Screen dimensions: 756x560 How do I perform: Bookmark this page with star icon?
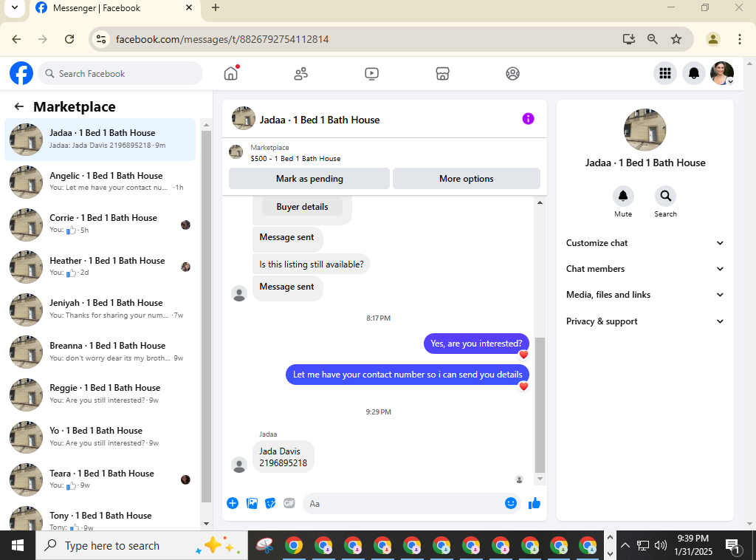676,39
